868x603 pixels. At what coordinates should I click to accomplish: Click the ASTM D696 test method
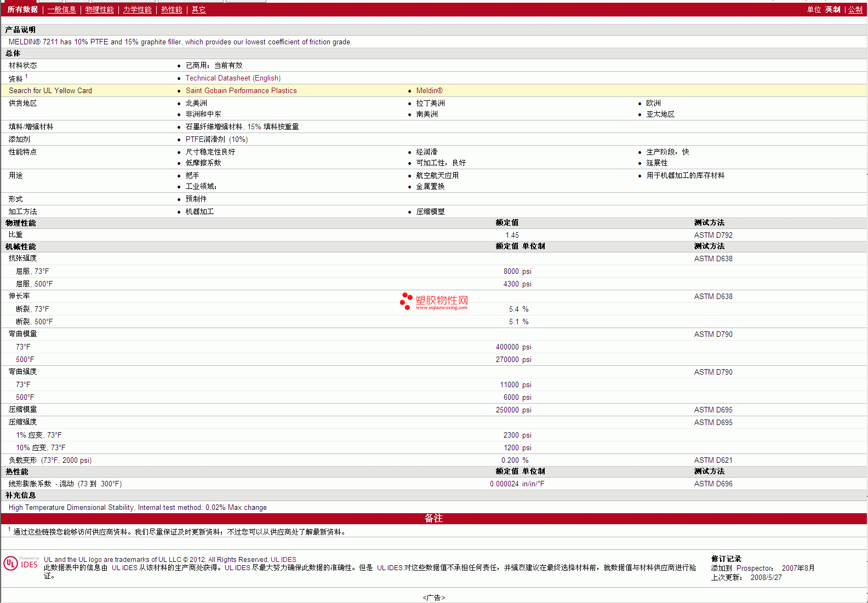tap(713, 484)
